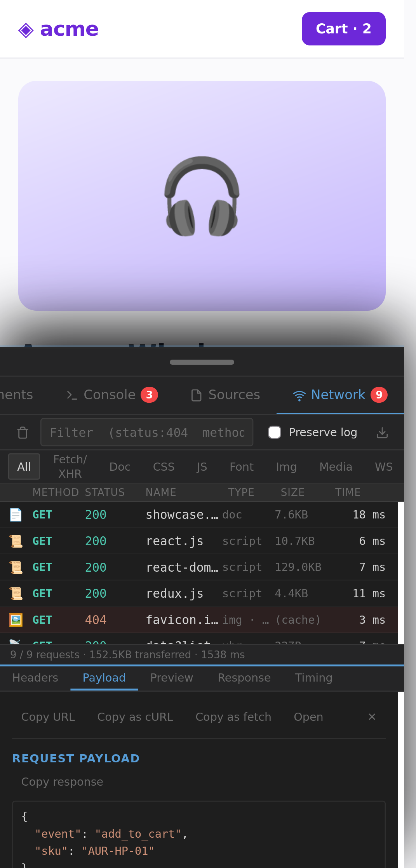This screenshot has width=416, height=868.
Task: Sort by the SIZE column header
Action: click(x=292, y=492)
